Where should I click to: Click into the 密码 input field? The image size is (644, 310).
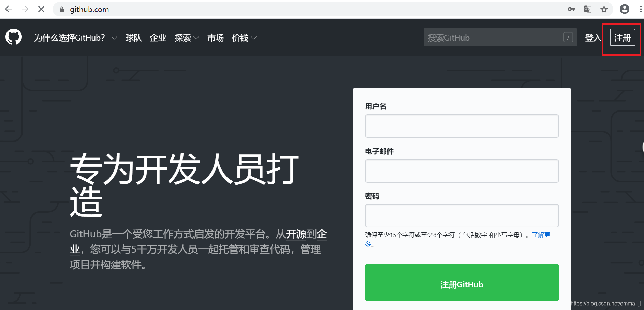click(x=462, y=216)
